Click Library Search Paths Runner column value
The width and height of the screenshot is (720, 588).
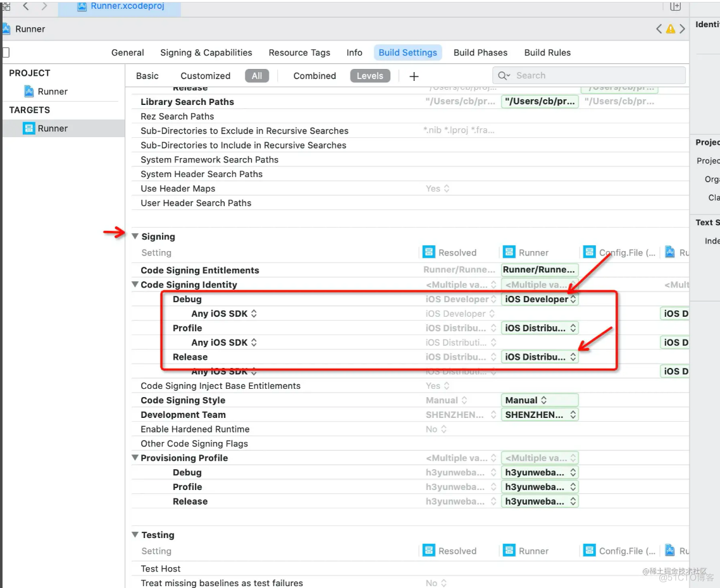540,101
